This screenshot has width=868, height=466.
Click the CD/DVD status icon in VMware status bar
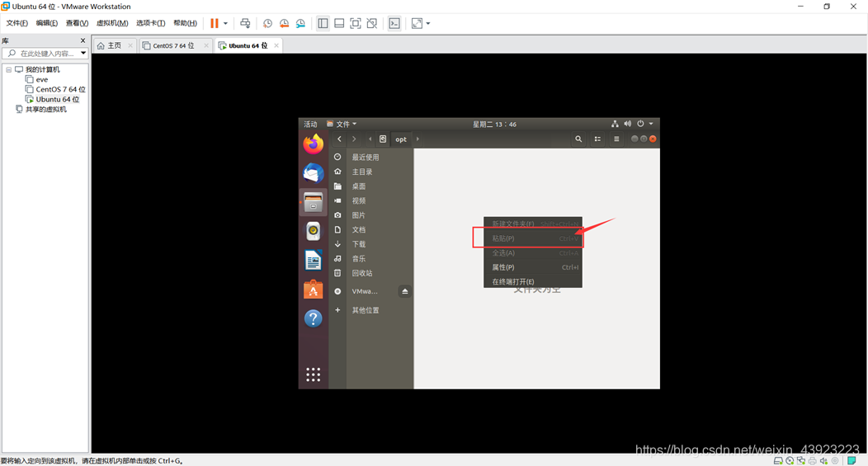pos(790,460)
